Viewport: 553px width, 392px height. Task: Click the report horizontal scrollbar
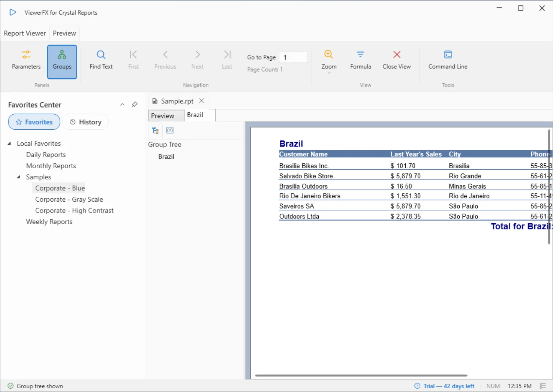click(x=361, y=375)
